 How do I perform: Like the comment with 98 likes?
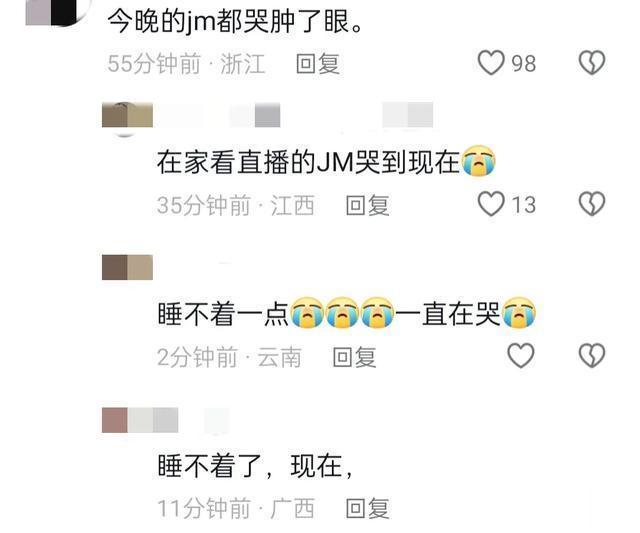click(491, 63)
